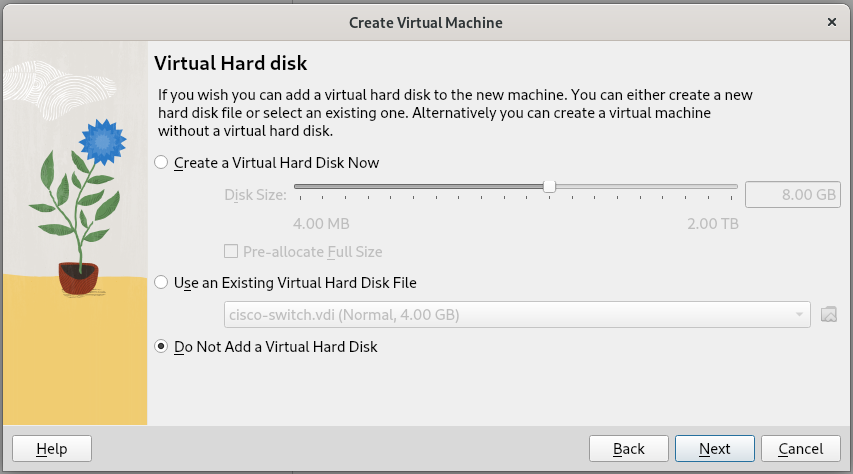This screenshot has width=853, height=474.
Task: Open the cisco-switch.vdi disk dropdown
Action: pos(515,315)
